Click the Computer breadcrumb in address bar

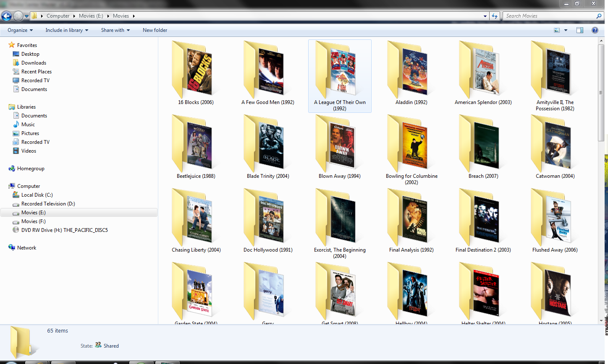point(58,16)
